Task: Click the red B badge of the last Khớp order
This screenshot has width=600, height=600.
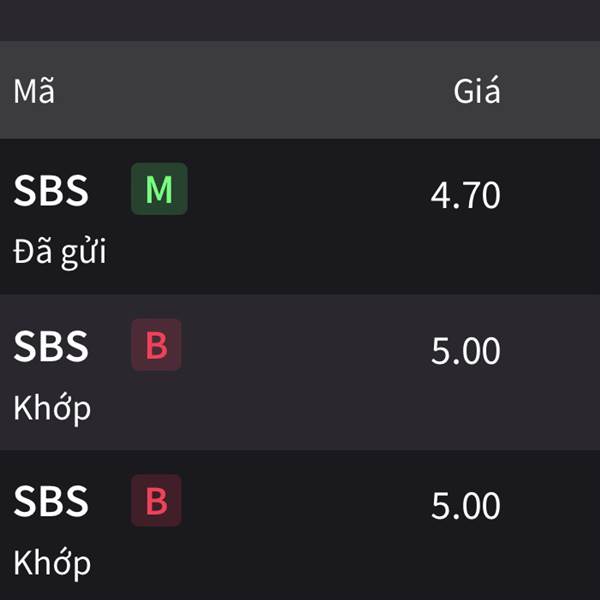Action: pos(156,501)
